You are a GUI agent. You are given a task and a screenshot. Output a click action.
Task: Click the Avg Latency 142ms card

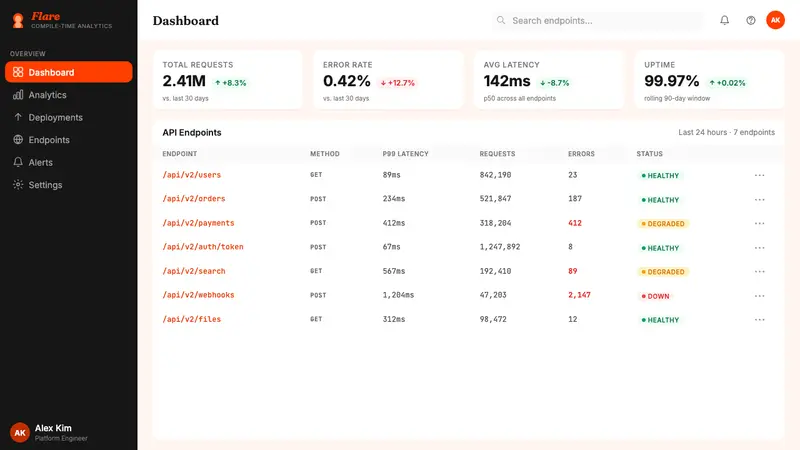coord(549,80)
